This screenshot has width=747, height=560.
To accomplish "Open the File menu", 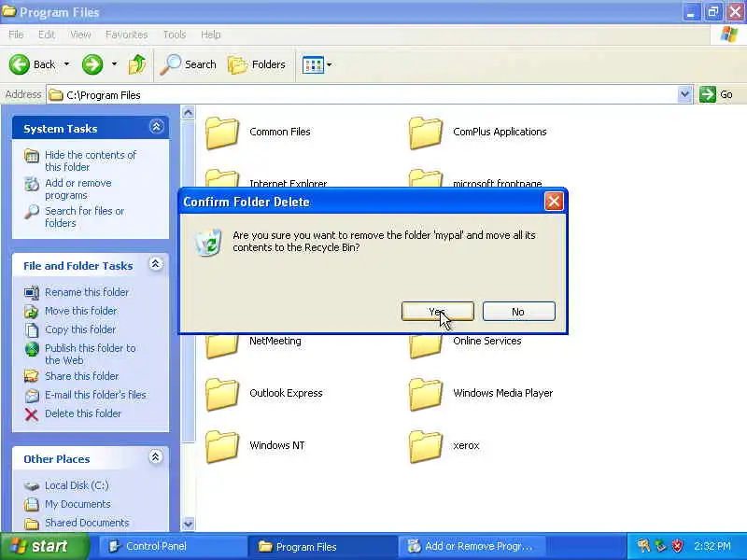I will tap(16, 35).
